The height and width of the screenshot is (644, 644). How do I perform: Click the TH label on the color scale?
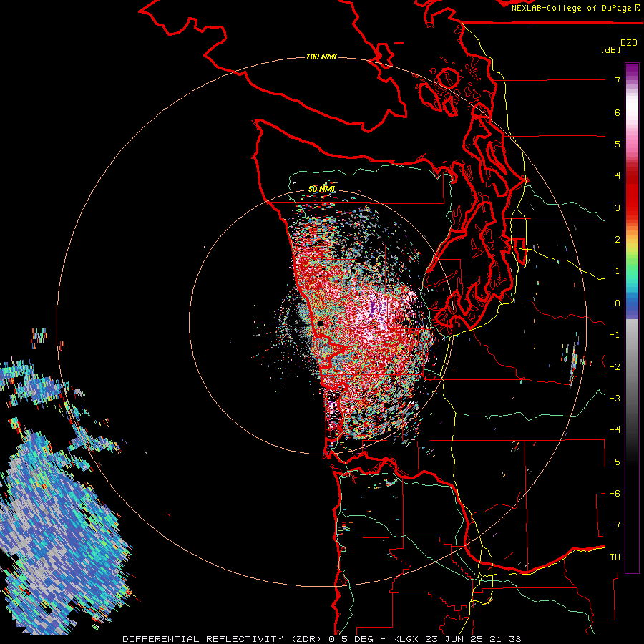pyautogui.click(x=615, y=557)
